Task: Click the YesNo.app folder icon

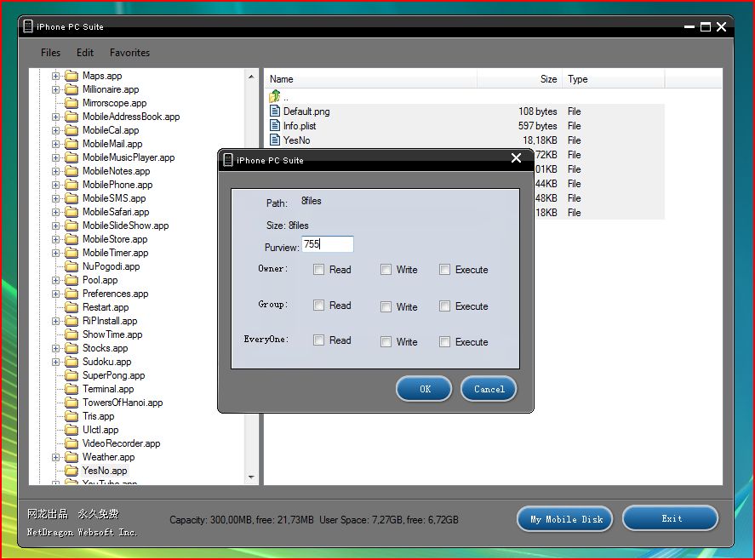Action: click(71, 471)
